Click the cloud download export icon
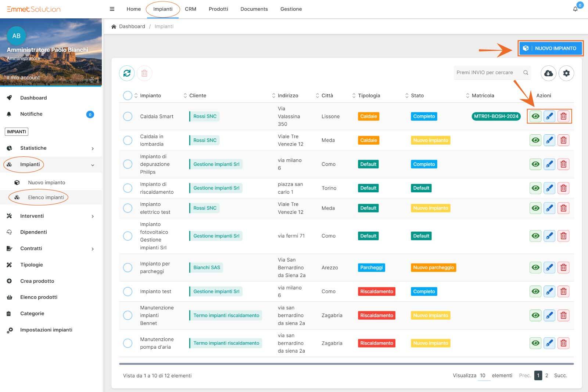Image resolution: width=588 pixels, height=392 pixels. point(548,73)
